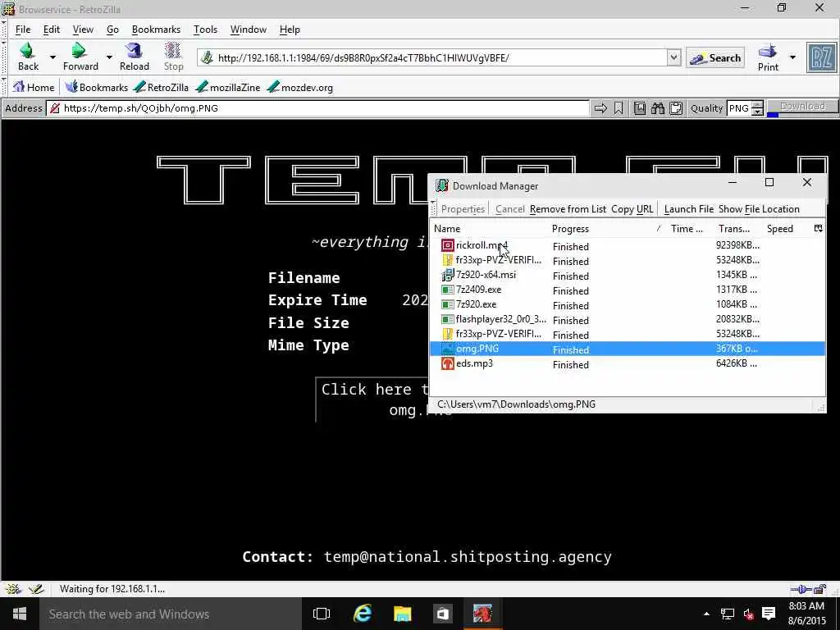840x630 pixels.
Task: Open the Bookmarks menu
Action: 156,30
